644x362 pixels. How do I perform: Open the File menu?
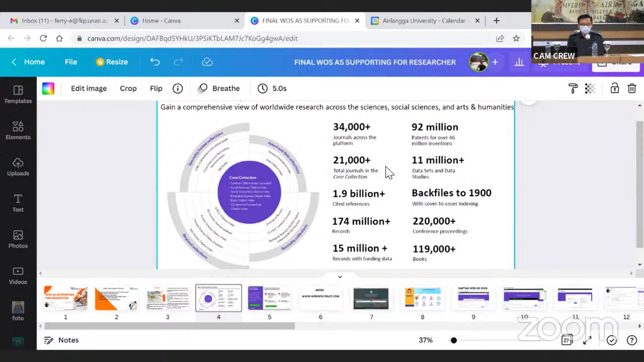tap(71, 62)
